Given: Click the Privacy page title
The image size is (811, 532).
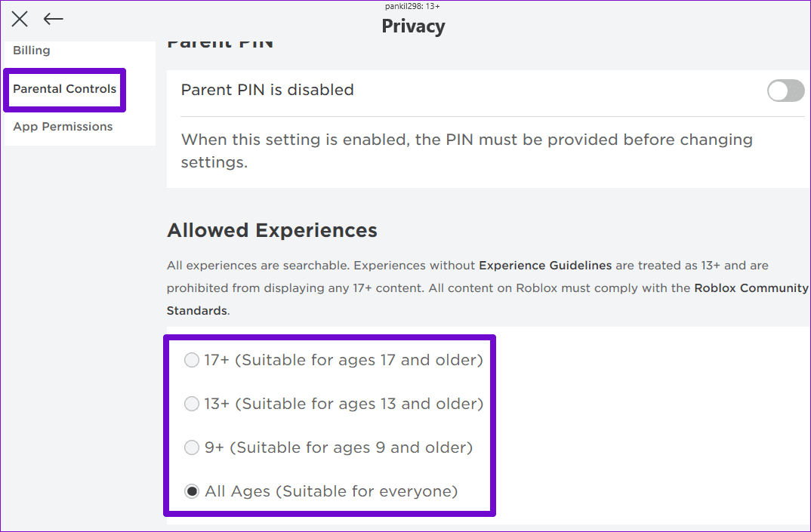Looking at the screenshot, I should pos(413,26).
